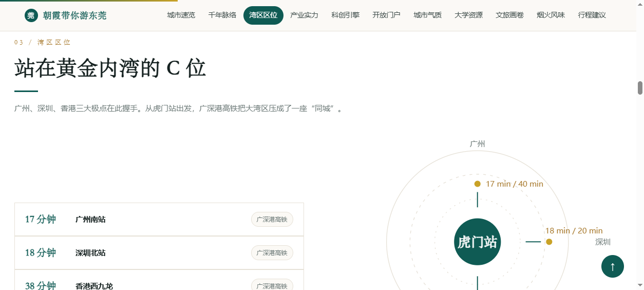644x290 pixels.
Task: Click the 18 min / 20 min label
Action: coord(574,231)
